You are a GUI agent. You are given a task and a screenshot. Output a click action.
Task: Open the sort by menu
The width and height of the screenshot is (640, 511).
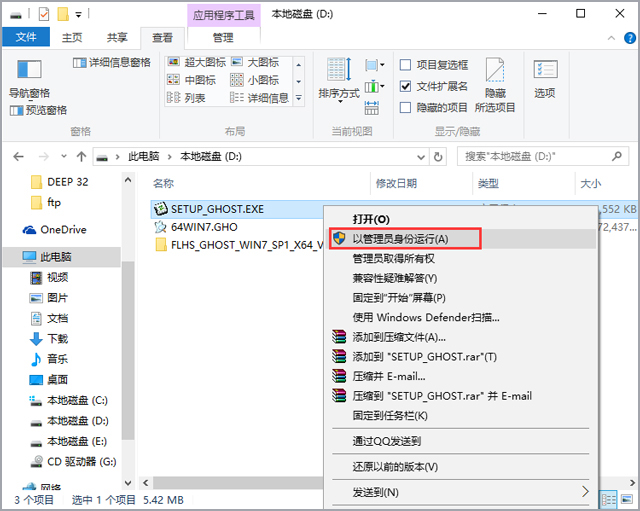[339, 80]
